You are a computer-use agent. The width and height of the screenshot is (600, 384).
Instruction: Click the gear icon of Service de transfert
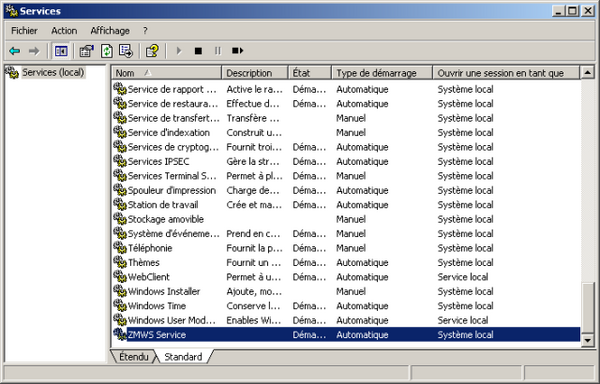point(120,118)
